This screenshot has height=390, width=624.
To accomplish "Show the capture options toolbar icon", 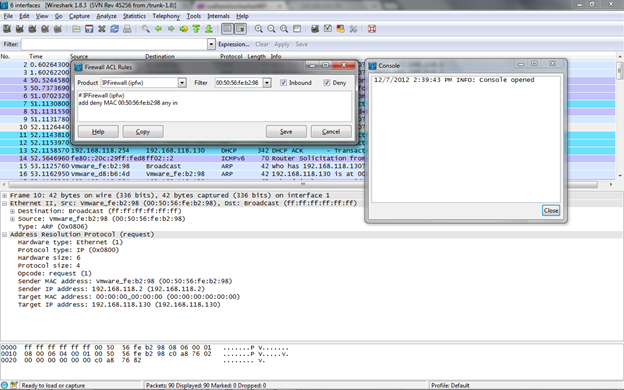I will 20,29.
